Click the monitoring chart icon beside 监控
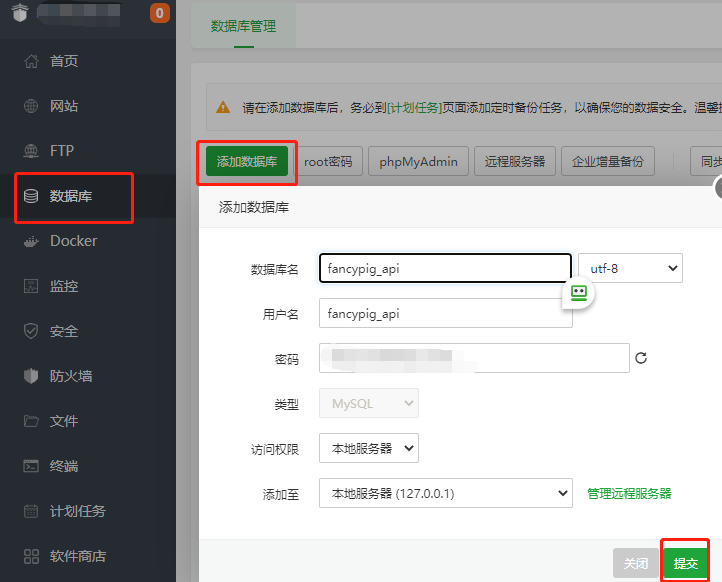This screenshot has width=722, height=582. click(31, 286)
